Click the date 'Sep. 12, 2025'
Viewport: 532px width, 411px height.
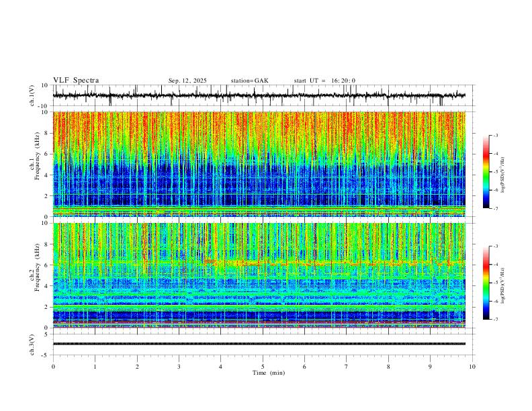(x=187, y=81)
